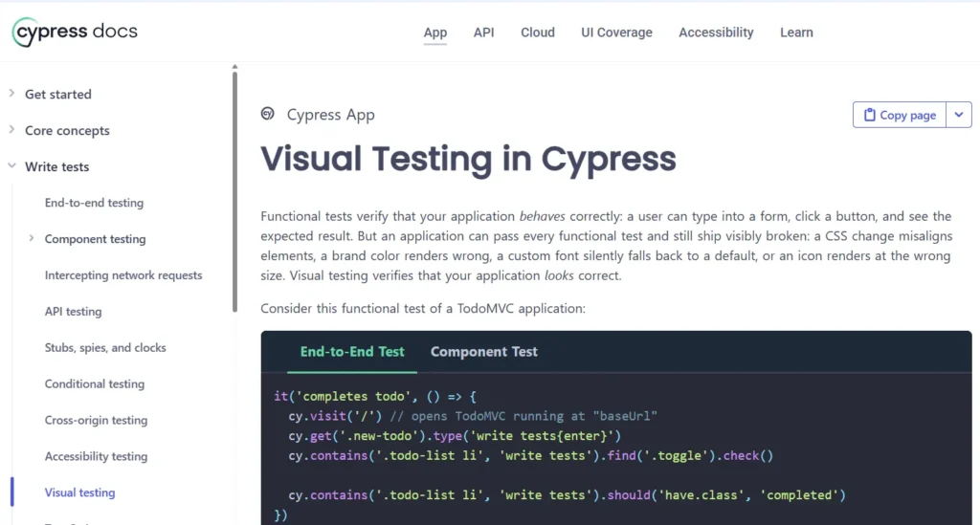
Task: Open API testing sidebar link
Action: click(x=73, y=312)
